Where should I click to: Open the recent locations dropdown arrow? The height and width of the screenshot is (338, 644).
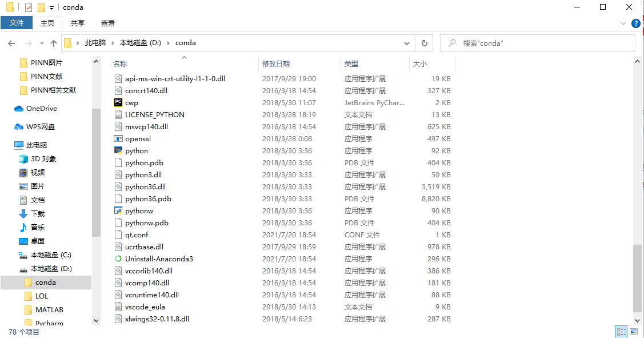tap(42, 43)
